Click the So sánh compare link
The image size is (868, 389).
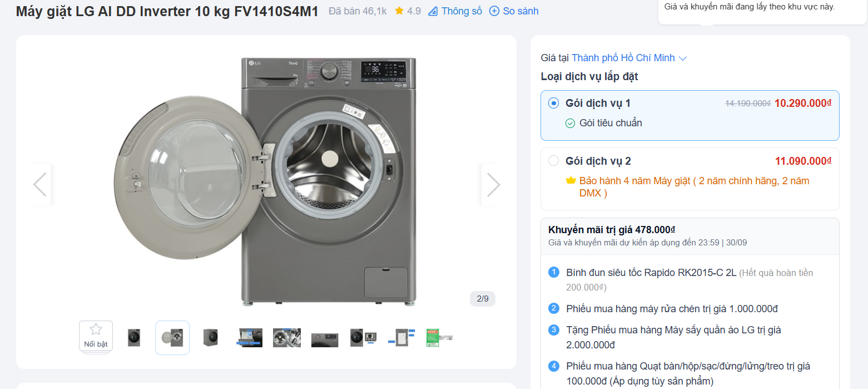pos(514,11)
